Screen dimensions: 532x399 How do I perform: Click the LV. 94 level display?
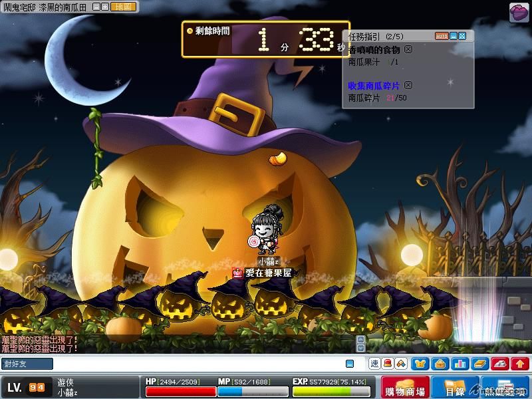click(x=26, y=387)
